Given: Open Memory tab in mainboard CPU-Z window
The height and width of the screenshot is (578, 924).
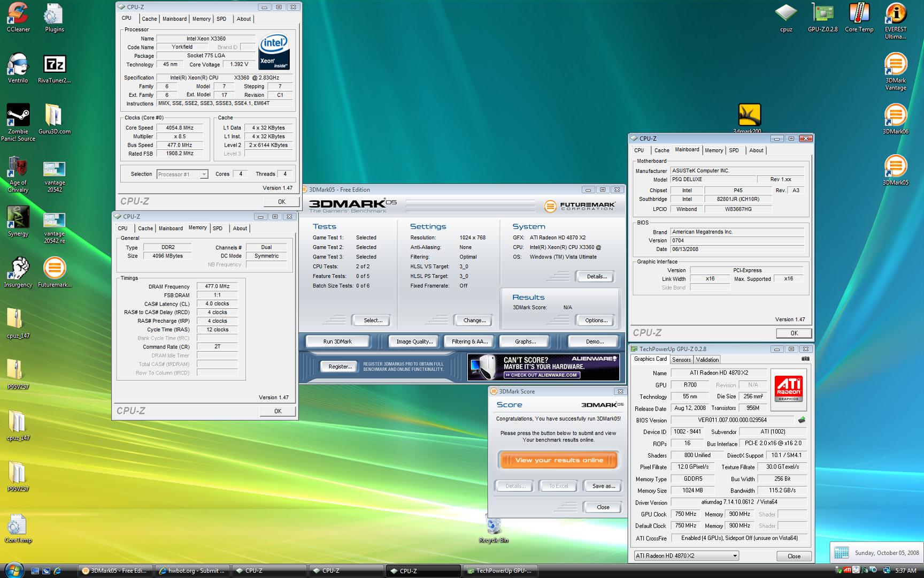Looking at the screenshot, I should click(x=714, y=150).
